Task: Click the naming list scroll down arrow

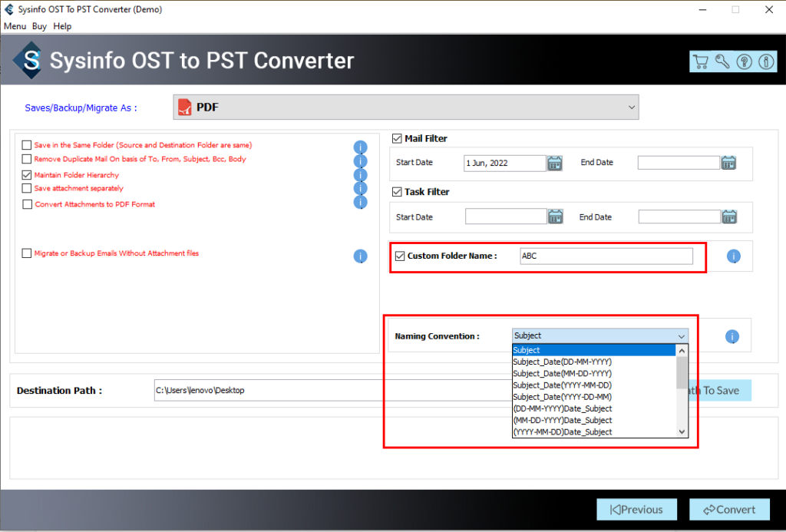Action: tap(682, 431)
